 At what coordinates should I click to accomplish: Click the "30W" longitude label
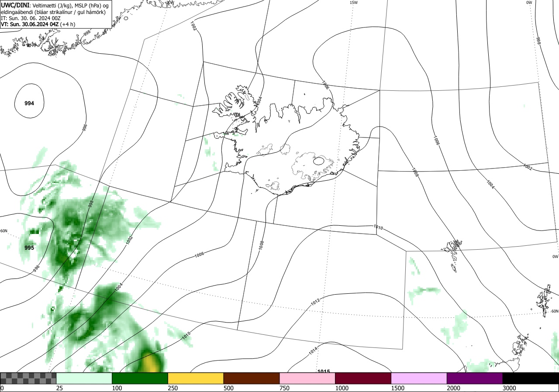pos(170,2)
